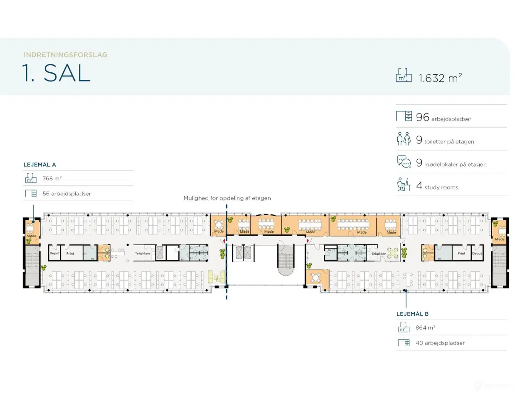The width and height of the screenshot is (532, 399).
Task: Select the LEJEMÅL B heading
Action: pos(412,314)
